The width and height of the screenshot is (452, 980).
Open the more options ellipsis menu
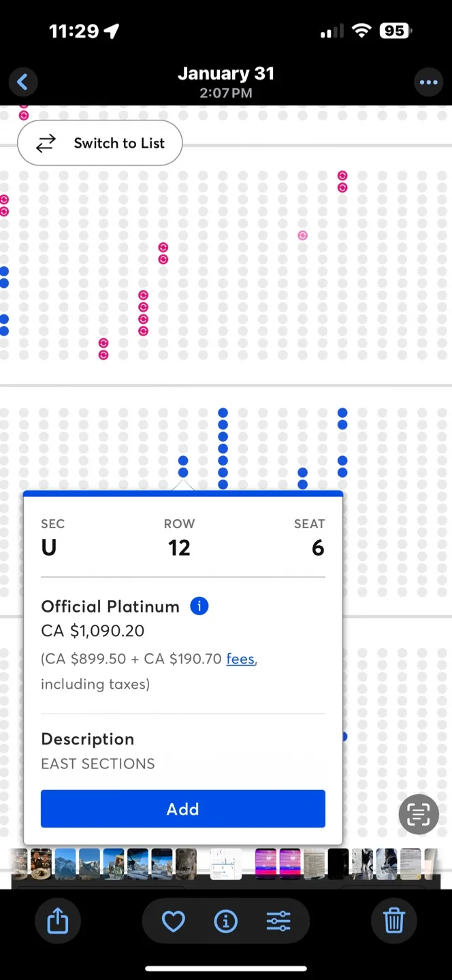pos(429,82)
